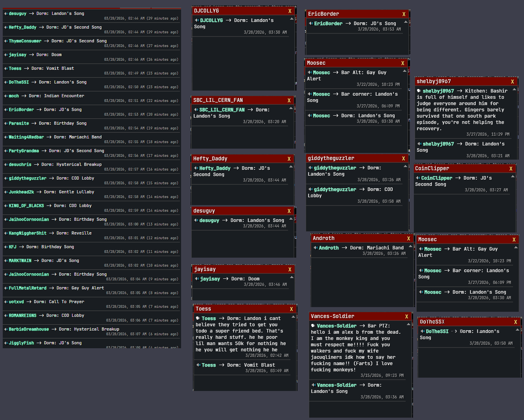This screenshot has height=420, width=524.
Task: Click the 'Dorm: Indian Encounter' text
Action: 56,96
